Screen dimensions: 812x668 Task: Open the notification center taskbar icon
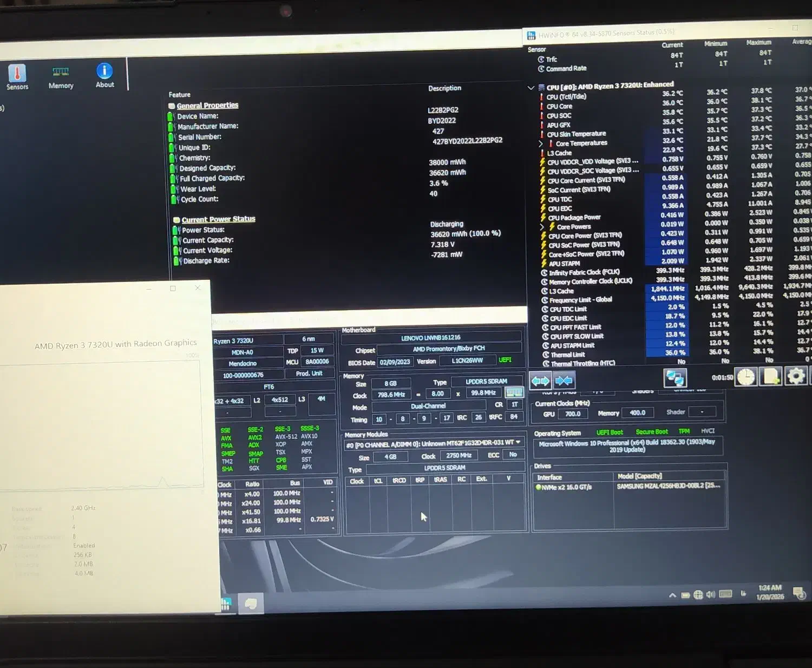(x=799, y=593)
